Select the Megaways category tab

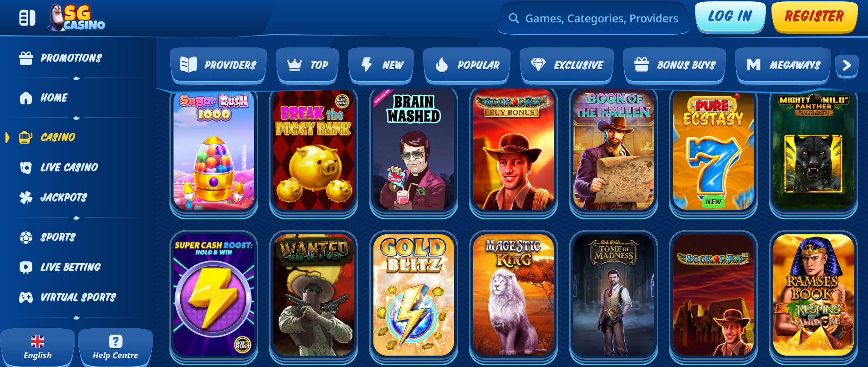(x=783, y=65)
